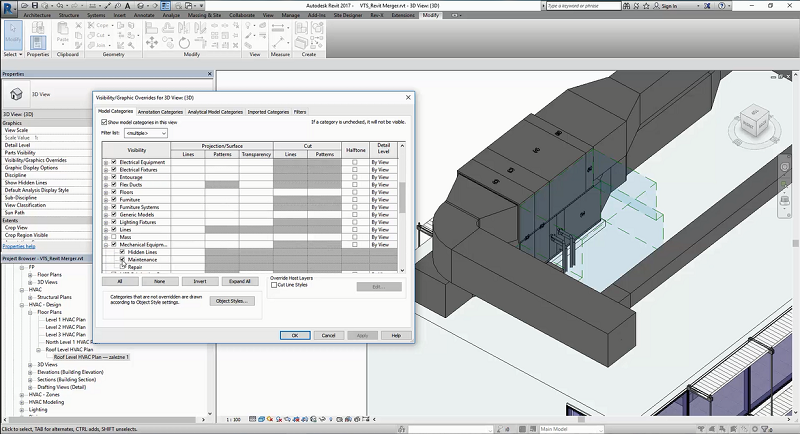Uncheck Show model categories in this view
Screen dimensions: 800x434
[x=104, y=121]
